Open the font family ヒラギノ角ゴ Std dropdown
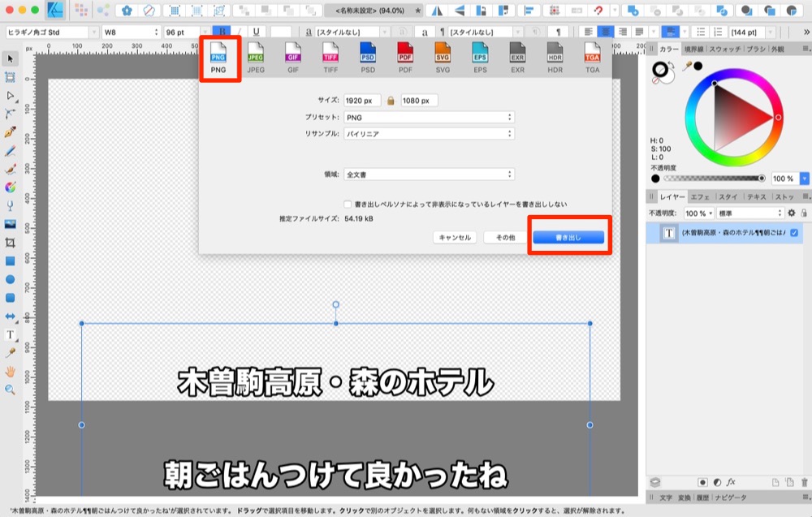The width and height of the screenshot is (812, 517). point(52,32)
